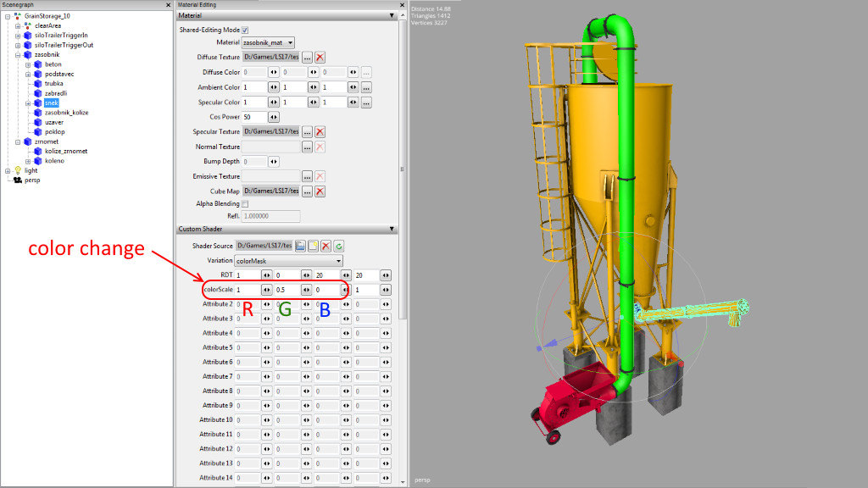This screenshot has width=868, height=488.
Task: Open the Ambient Color picker button
Action: (366, 87)
